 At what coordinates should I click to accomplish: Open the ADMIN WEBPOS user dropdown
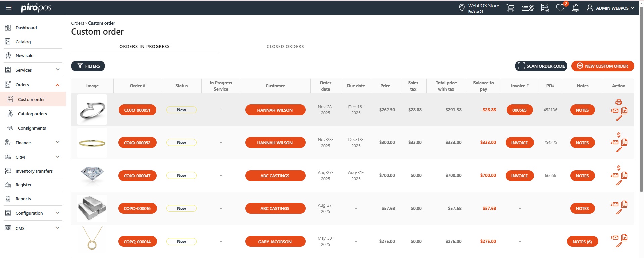click(x=610, y=8)
